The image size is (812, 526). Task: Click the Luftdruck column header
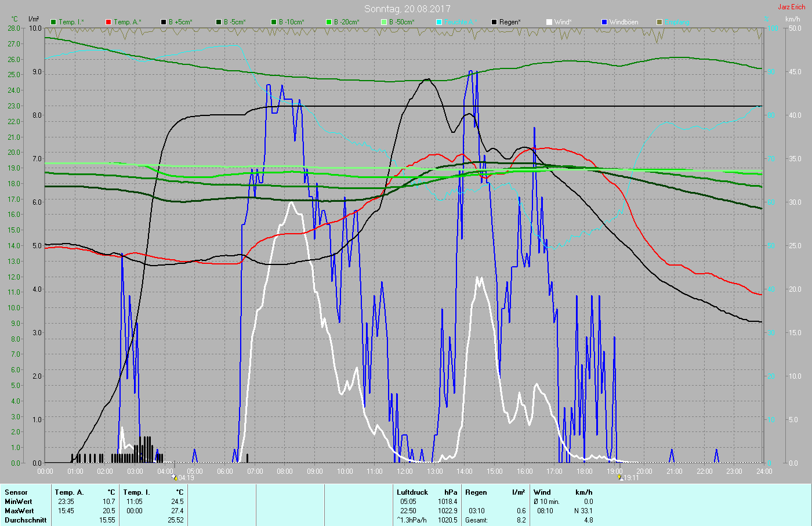[412, 492]
